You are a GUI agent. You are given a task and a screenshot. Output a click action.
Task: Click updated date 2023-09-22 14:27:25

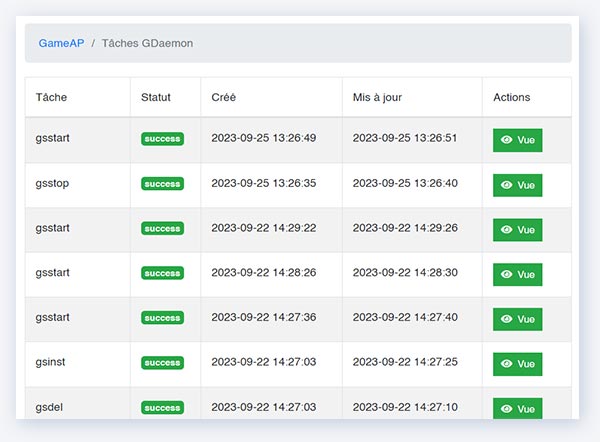(x=405, y=362)
